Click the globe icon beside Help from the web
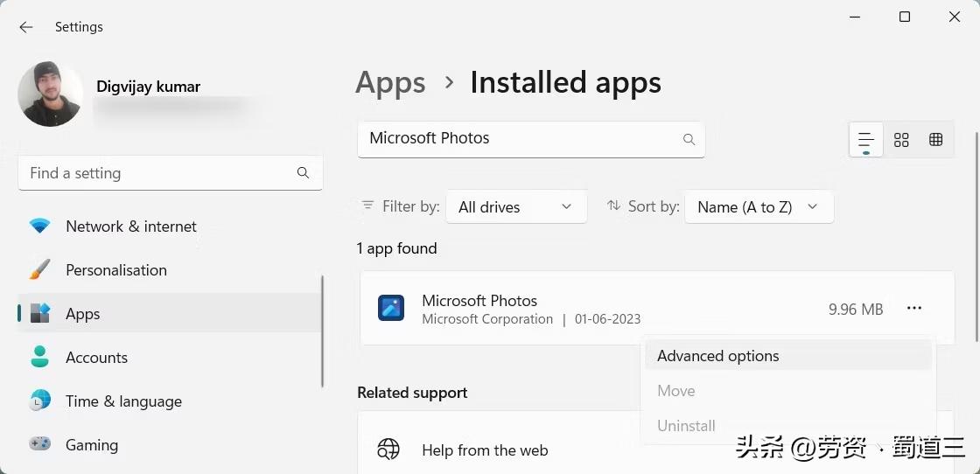The height and width of the screenshot is (474, 980). pyautogui.click(x=388, y=449)
